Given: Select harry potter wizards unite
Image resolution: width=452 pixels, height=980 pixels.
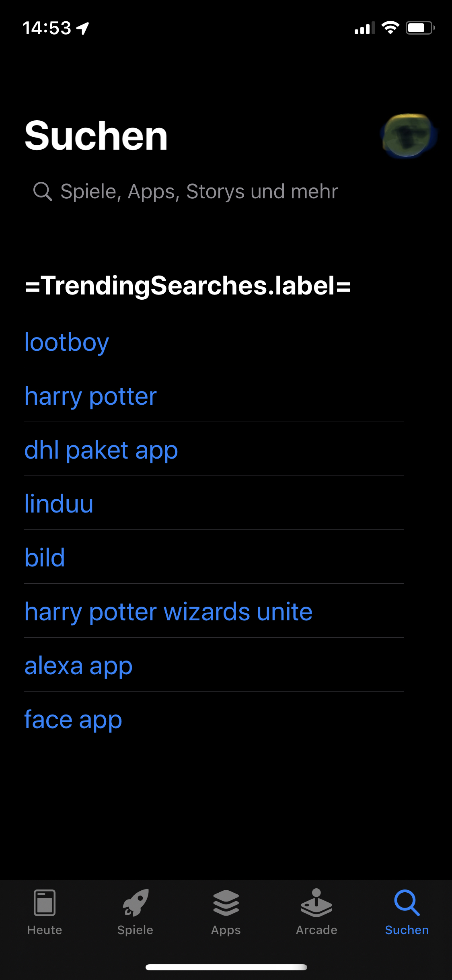Looking at the screenshot, I should [168, 612].
